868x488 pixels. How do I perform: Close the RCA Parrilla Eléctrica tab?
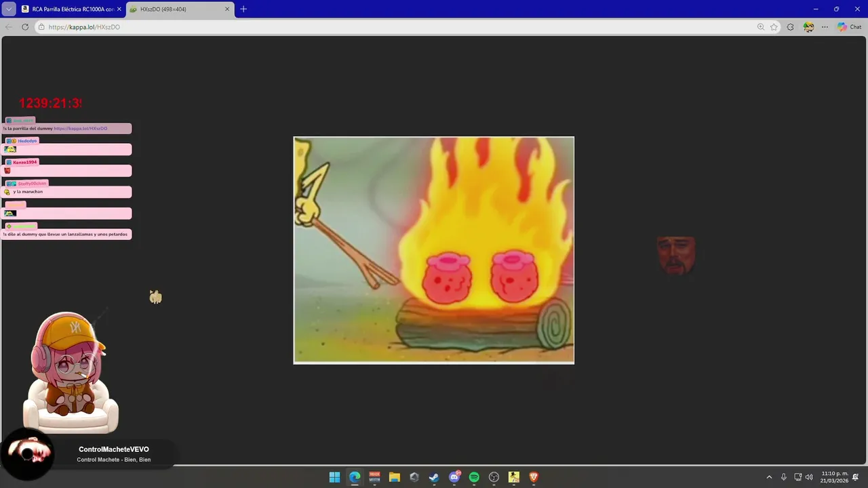click(x=119, y=9)
